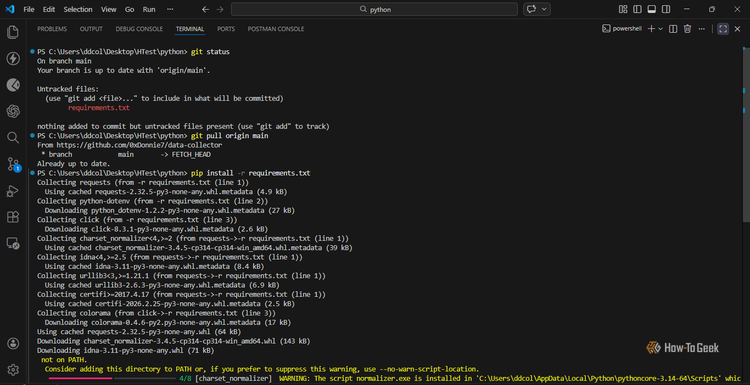Open the File menu
Image resolution: width=750 pixels, height=385 pixels.
[x=29, y=9]
